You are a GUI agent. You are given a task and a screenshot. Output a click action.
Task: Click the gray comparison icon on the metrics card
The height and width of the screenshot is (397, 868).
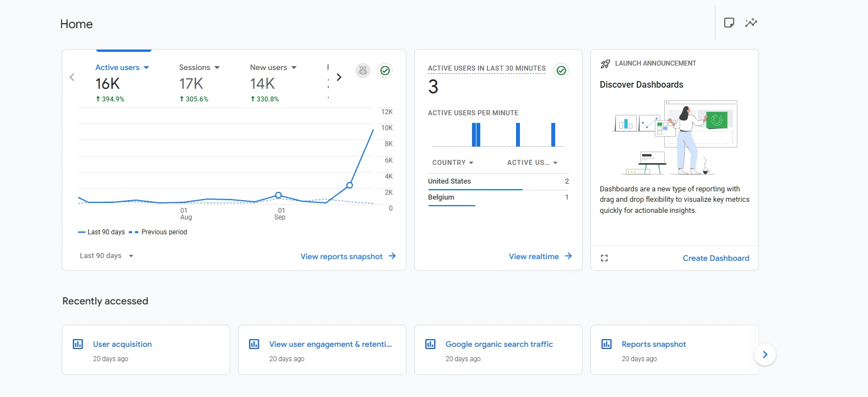363,71
